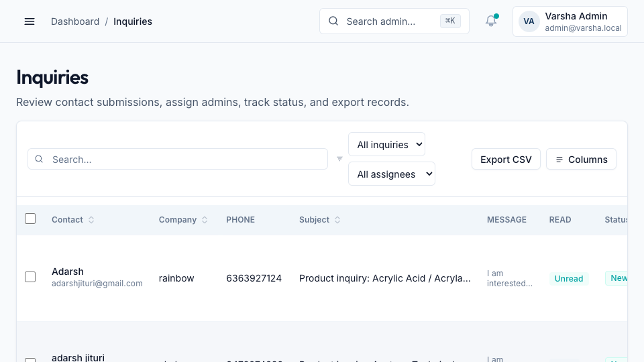The width and height of the screenshot is (644, 362).
Task: Click the filter funnel icon
Action: 339,159
